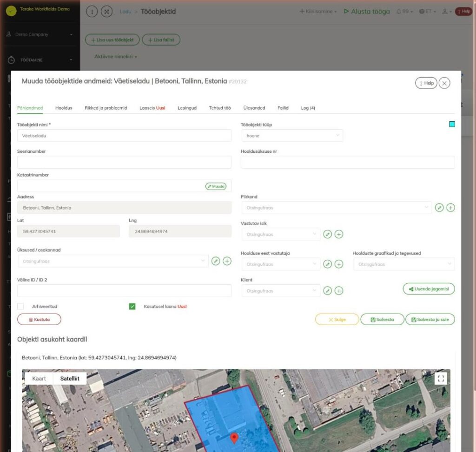The height and width of the screenshot is (452, 476).
Task: Click the expand arrows icon in the header
Action: (x=106, y=12)
